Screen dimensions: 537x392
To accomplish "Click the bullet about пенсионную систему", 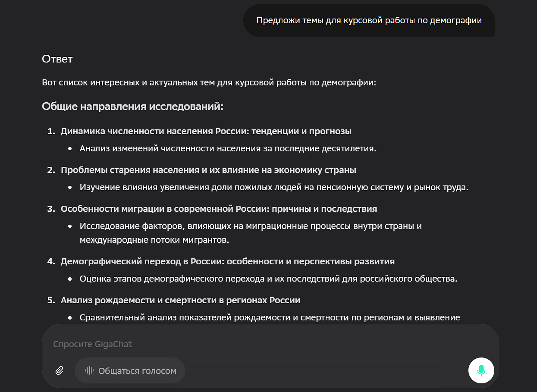I will 274,187.
